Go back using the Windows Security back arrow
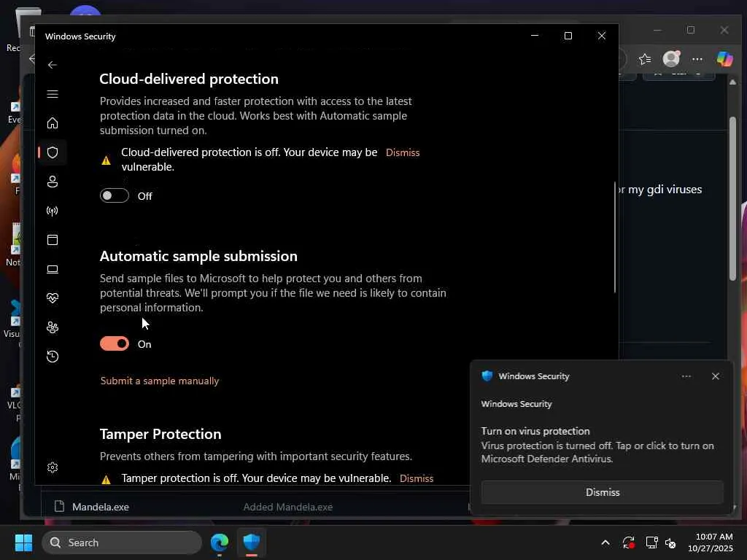The height and width of the screenshot is (560, 747). pyautogui.click(x=53, y=65)
